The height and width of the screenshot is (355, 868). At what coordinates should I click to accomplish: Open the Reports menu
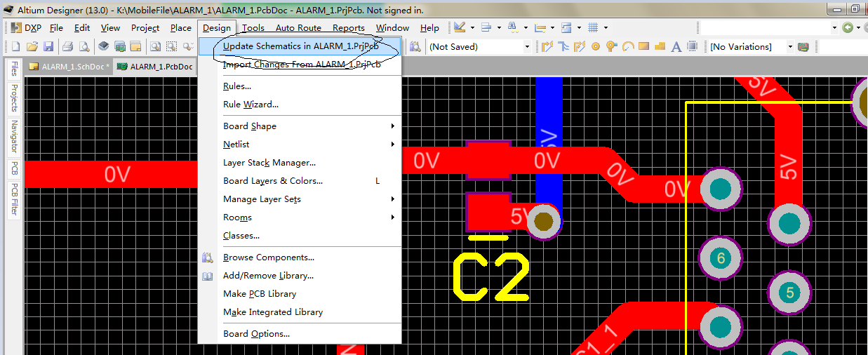pyautogui.click(x=349, y=28)
